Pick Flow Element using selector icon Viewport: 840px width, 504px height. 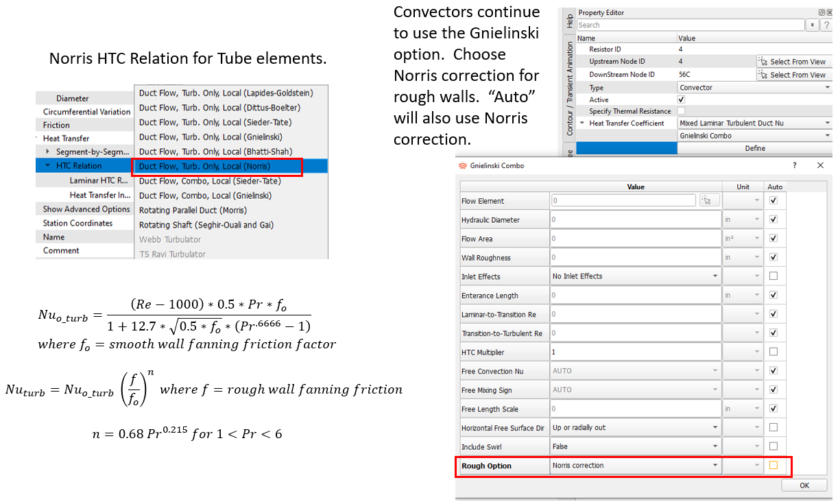710,201
